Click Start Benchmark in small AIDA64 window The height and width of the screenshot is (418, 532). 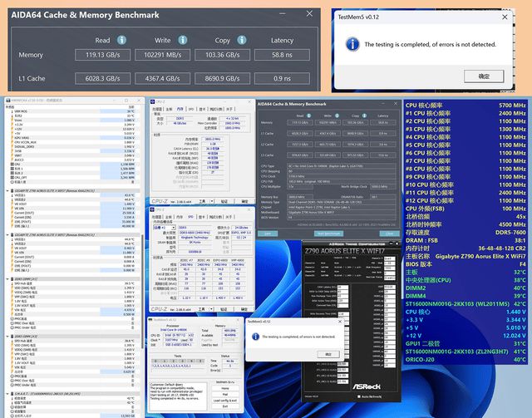328,234
